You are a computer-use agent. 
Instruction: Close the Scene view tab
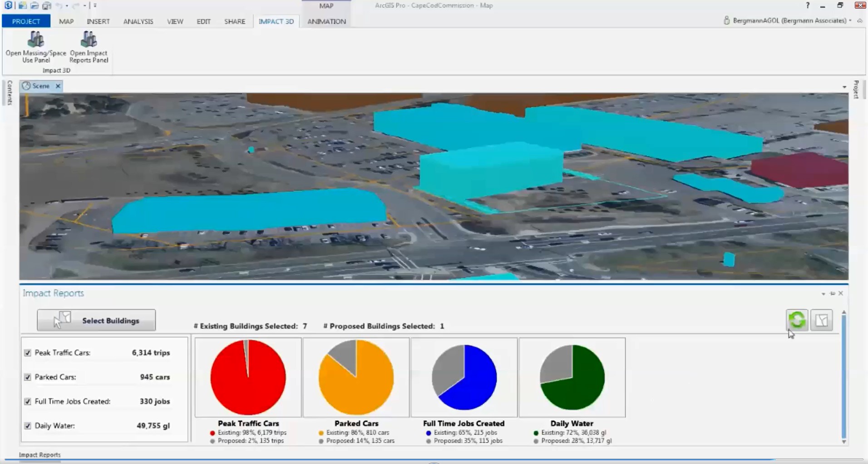[x=58, y=86]
